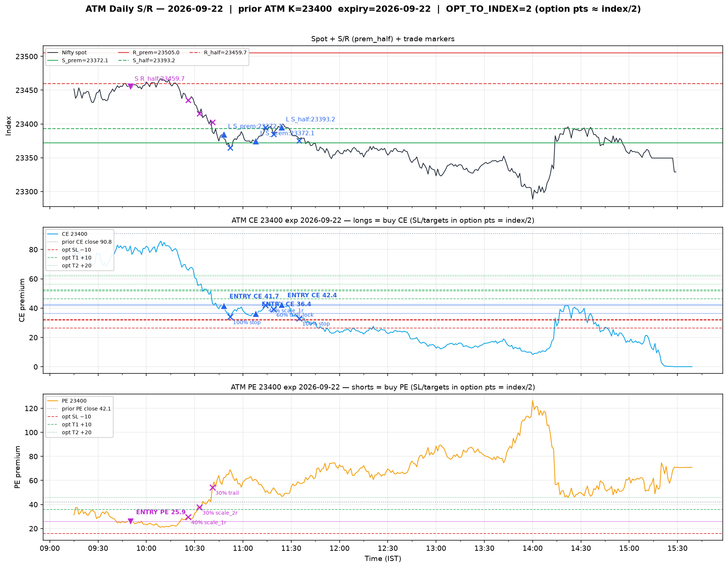Click the 'ENTRY PE 25.9' label
This screenshot has width=728, height=568.
(x=161, y=512)
